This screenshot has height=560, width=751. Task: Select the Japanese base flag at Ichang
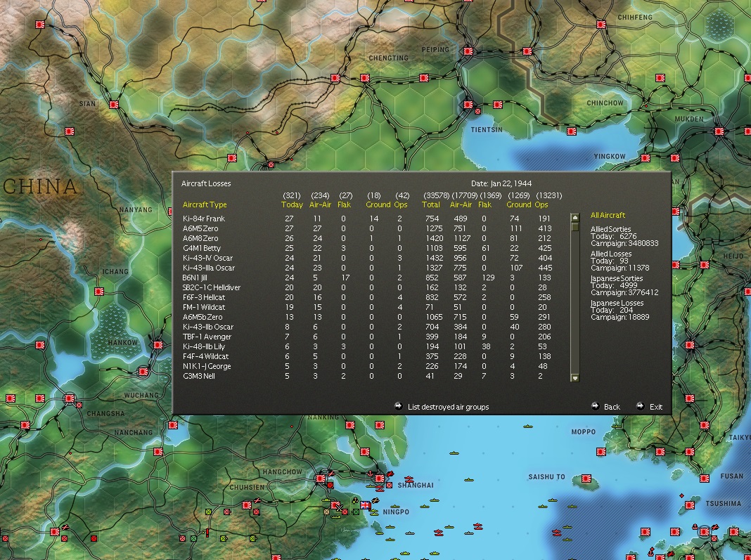point(98,291)
